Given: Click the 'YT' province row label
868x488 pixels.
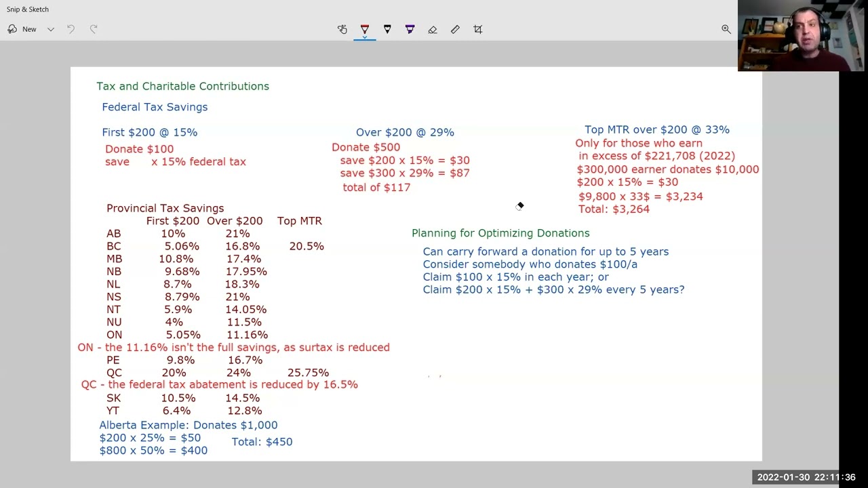Looking at the screenshot, I should point(113,411).
